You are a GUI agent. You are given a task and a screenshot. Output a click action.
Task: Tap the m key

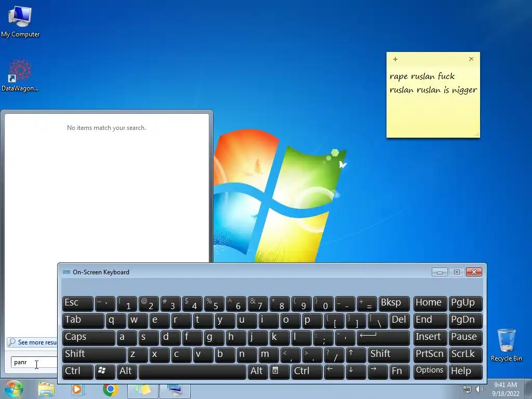(x=269, y=354)
